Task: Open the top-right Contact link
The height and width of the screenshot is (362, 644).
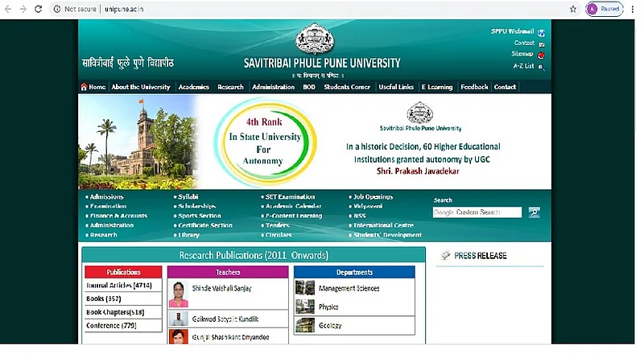Action: coord(524,43)
